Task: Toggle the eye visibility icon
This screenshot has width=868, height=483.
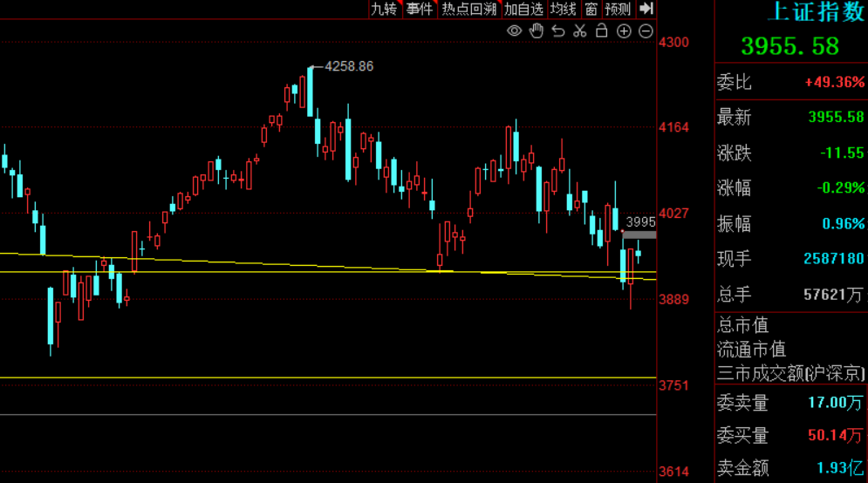Action: 515,31
